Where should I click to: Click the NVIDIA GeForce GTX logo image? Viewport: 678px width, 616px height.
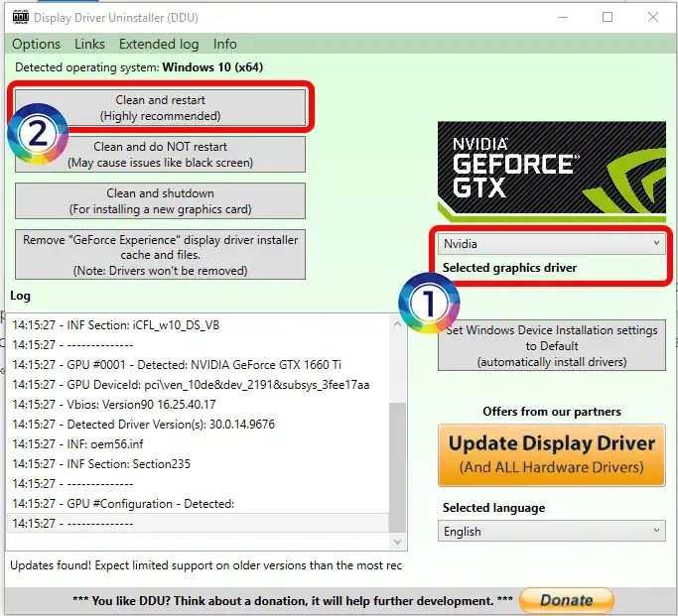(551, 172)
